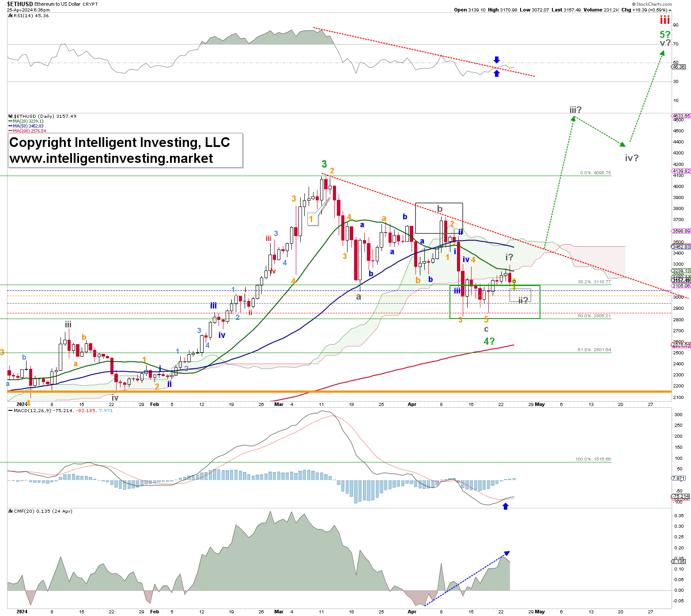The image size is (691, 616).
Task: Click the red MA(200) line swatch
Action: 10,131
